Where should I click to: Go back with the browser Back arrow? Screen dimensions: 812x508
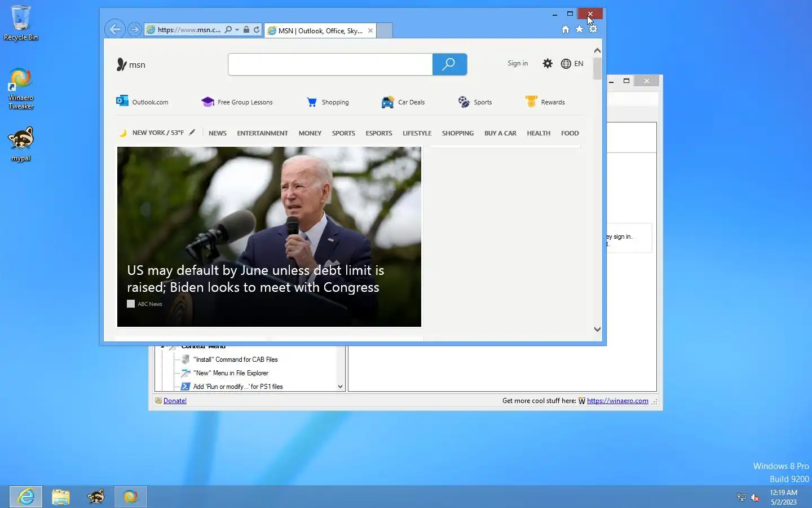click(115, 29)
